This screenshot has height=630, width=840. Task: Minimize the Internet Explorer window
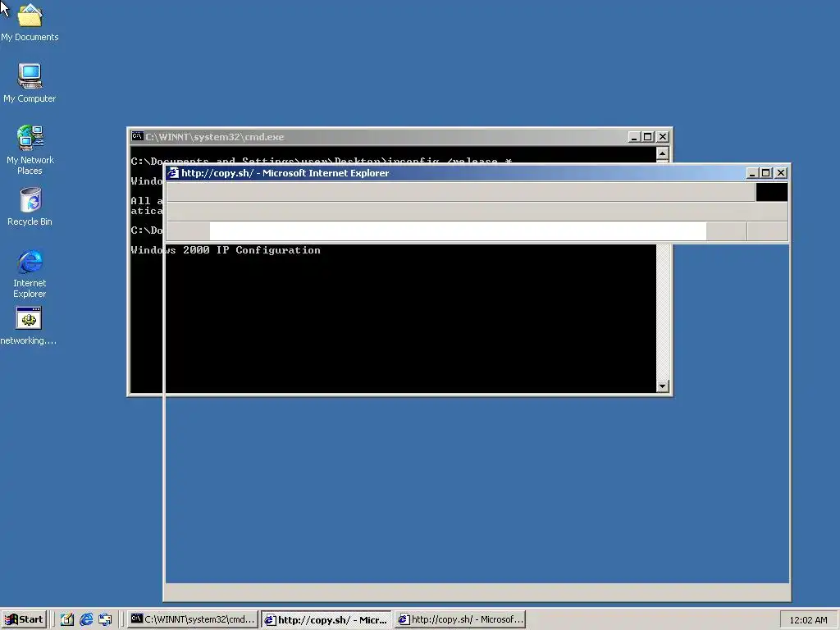click(752, 172)
